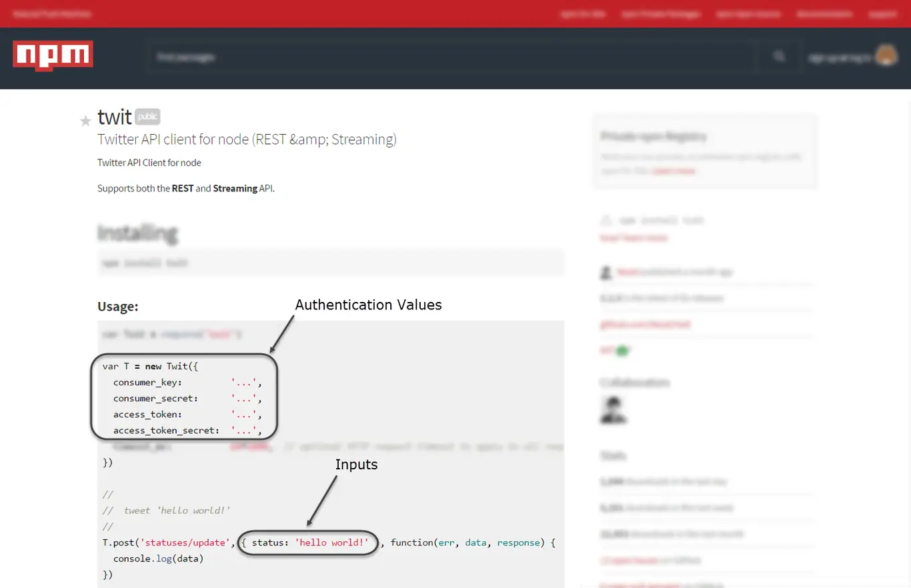This screenshot has height=588, width=911.
Task: Click the npm logo
Action: point(53,56)
